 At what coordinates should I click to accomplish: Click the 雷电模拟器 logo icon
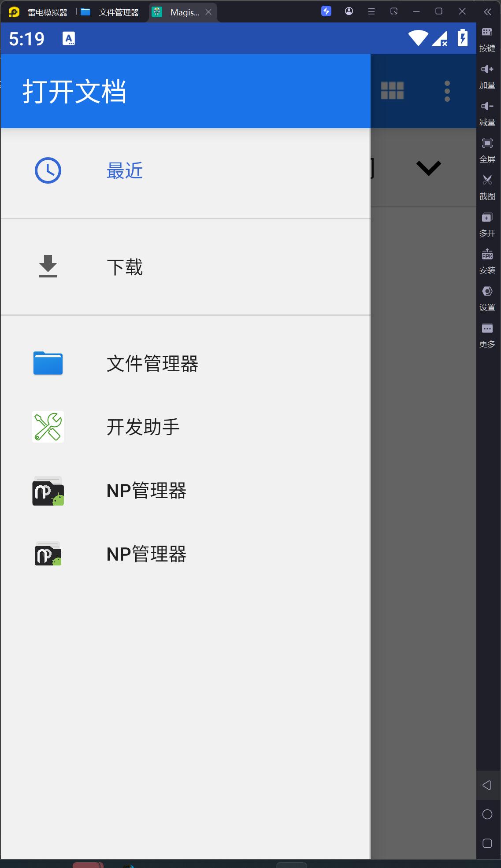pyautogui.click(x=14, y=12)
